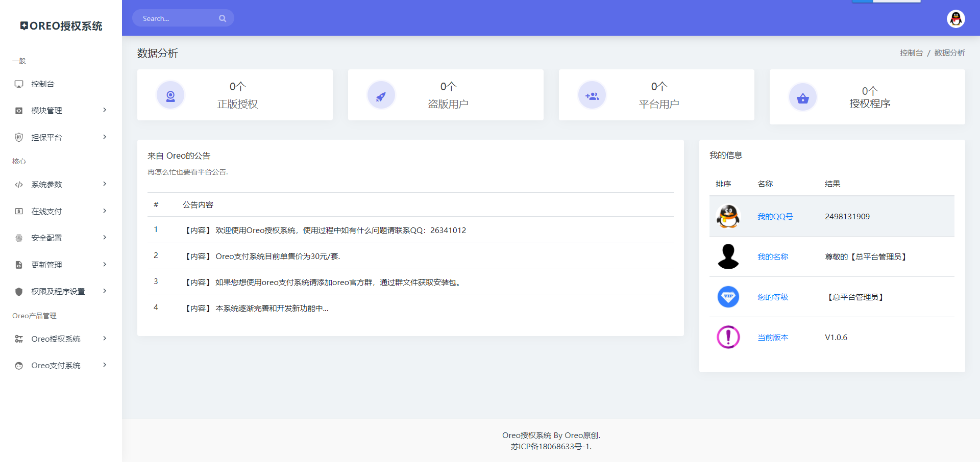Click the 数据分析 breadcrumb item
Image resolution: width=980 pixels, height=462 pixels.
[949, 53]
